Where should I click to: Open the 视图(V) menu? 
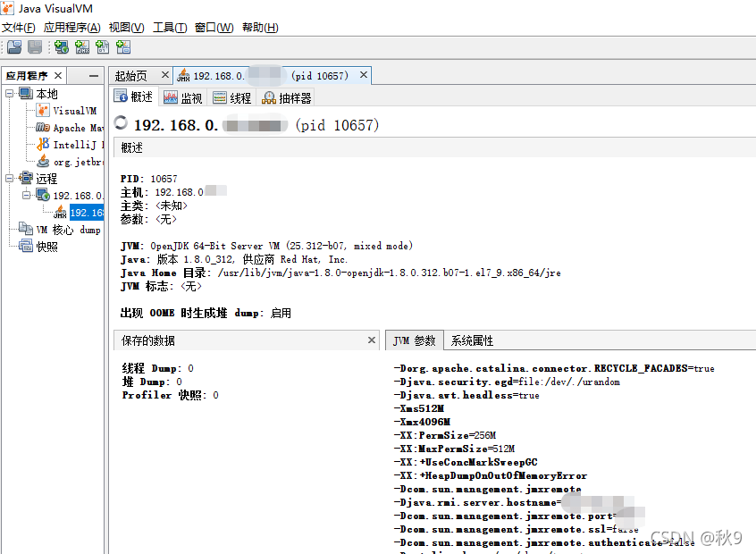[x=126, y=28]
